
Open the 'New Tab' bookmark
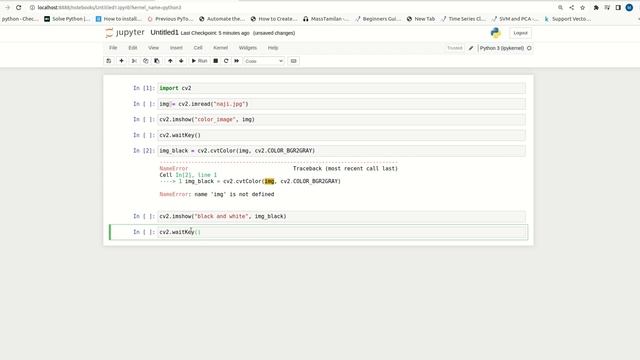click(x=421, y=19)
